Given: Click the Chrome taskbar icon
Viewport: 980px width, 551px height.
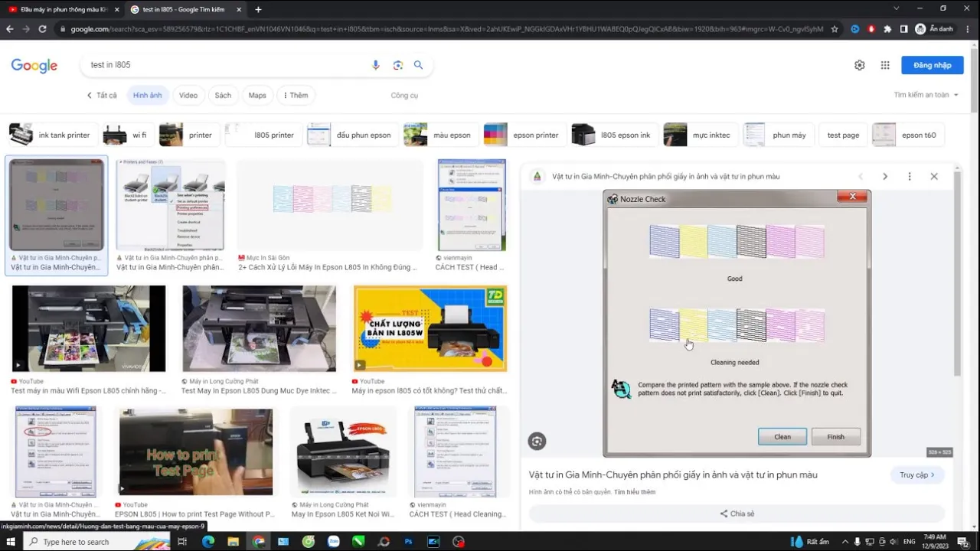Looking at the screenshot, I should click(259, 542).
